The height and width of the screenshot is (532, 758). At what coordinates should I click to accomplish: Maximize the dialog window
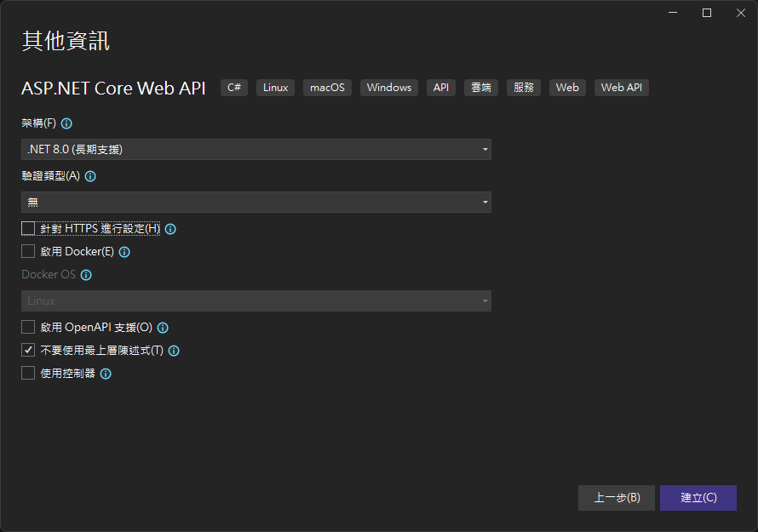(707, 13)
